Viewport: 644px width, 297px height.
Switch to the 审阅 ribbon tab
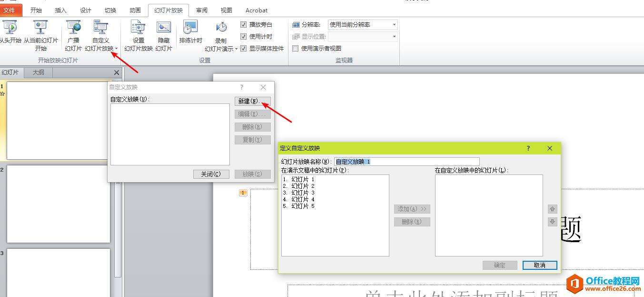point(202,10)
